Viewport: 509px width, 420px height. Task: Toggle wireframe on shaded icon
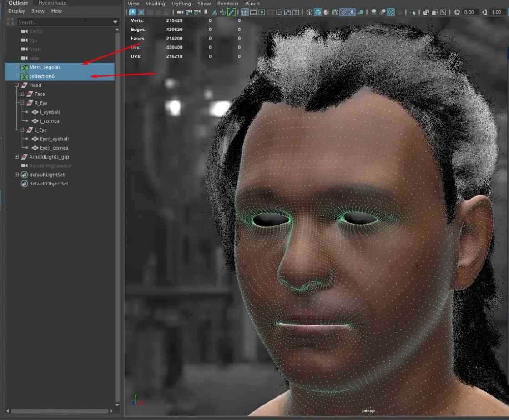[x=335, y=12]
